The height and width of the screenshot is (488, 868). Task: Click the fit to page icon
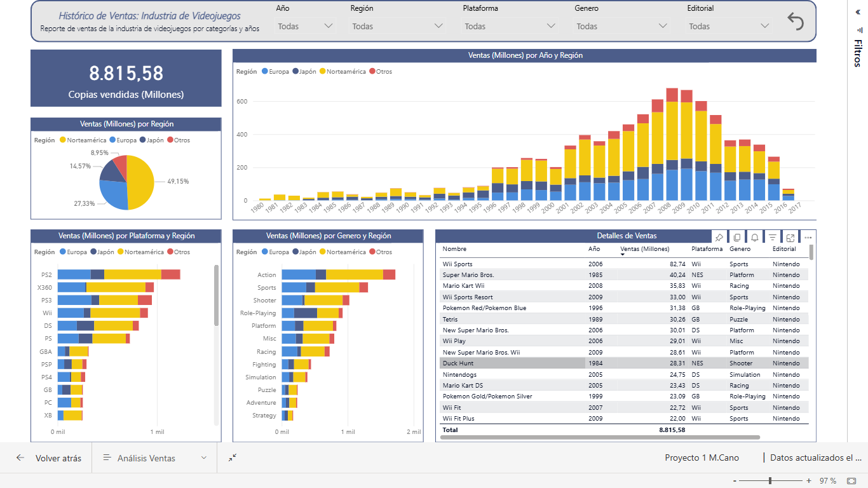point(851,481)
